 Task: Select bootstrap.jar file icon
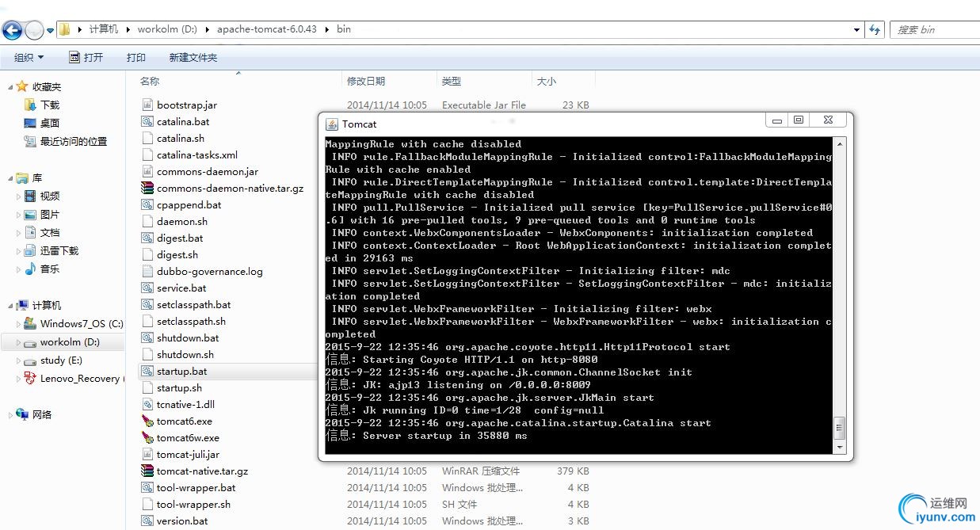click(x=147, y=105)
